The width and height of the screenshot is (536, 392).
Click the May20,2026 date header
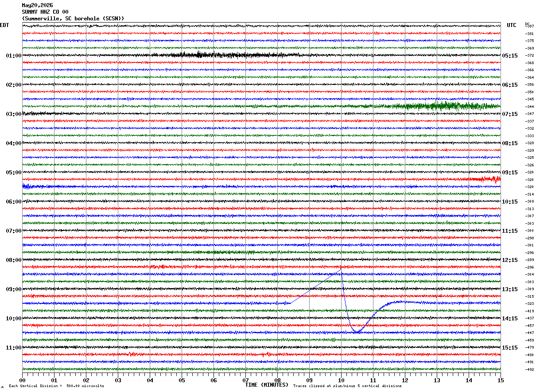tap(37, 5)
